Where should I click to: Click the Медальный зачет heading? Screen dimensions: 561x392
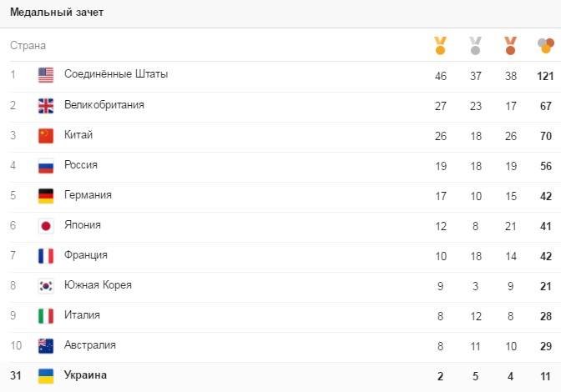57,13
